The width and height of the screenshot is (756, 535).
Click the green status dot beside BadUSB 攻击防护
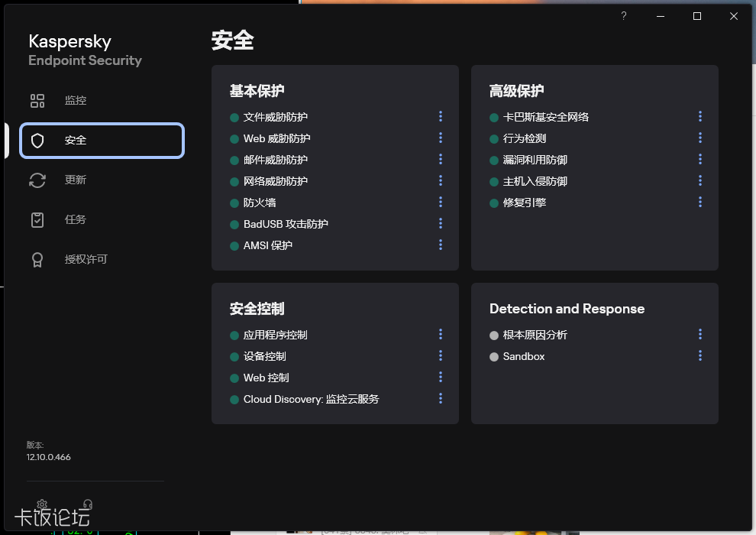tap(234, 225)
